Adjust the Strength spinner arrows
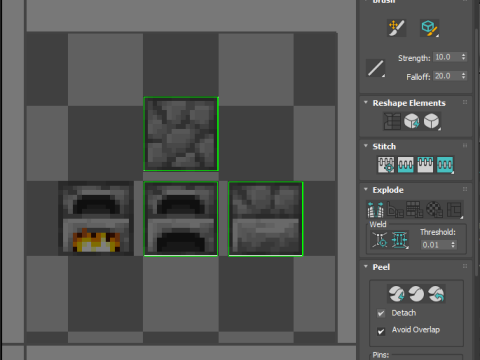Viewport: 480px width, 360px height. [464, 57]
